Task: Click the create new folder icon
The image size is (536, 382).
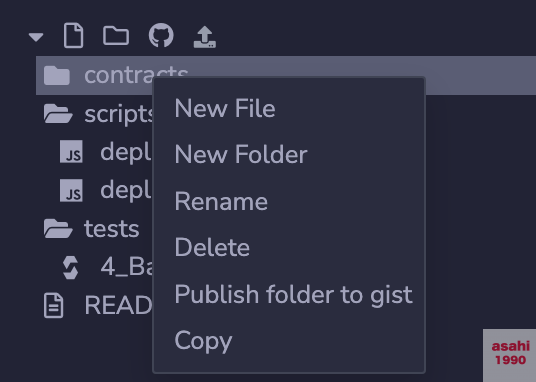Action: pos(116,36)
